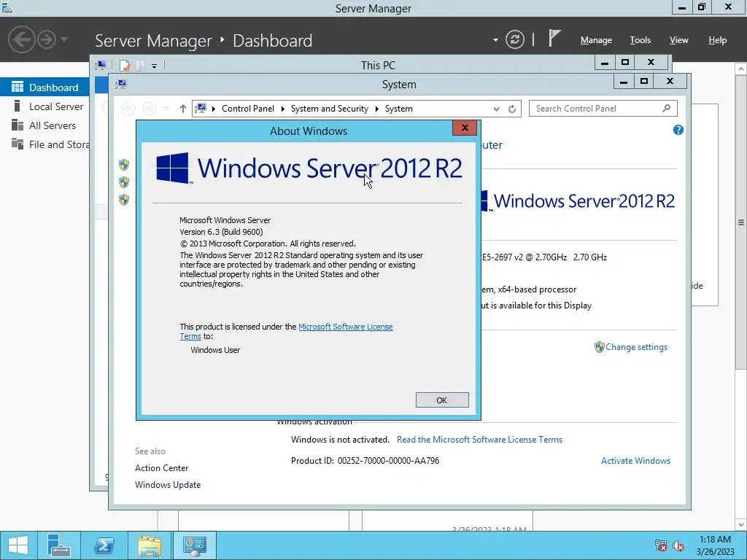Viewport: 747px width, 560px height.
Task: Select Local Server in sidebar
Action: 56,106
